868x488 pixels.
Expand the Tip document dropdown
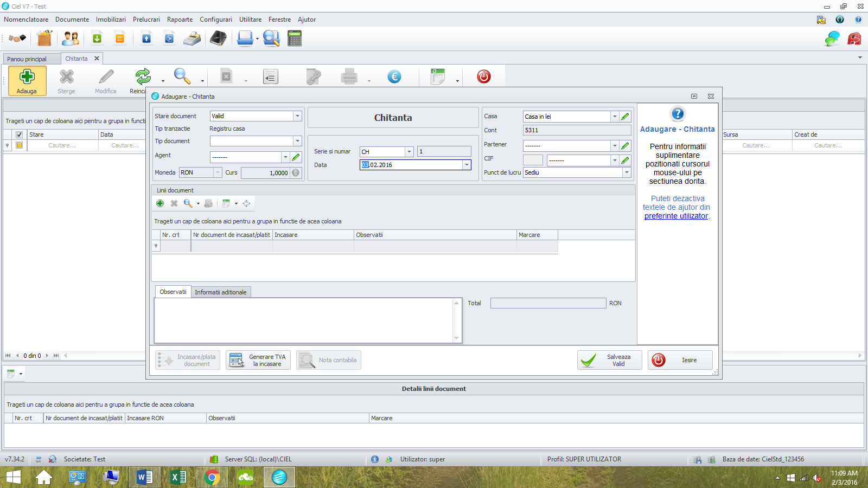(x=297, y=141)
